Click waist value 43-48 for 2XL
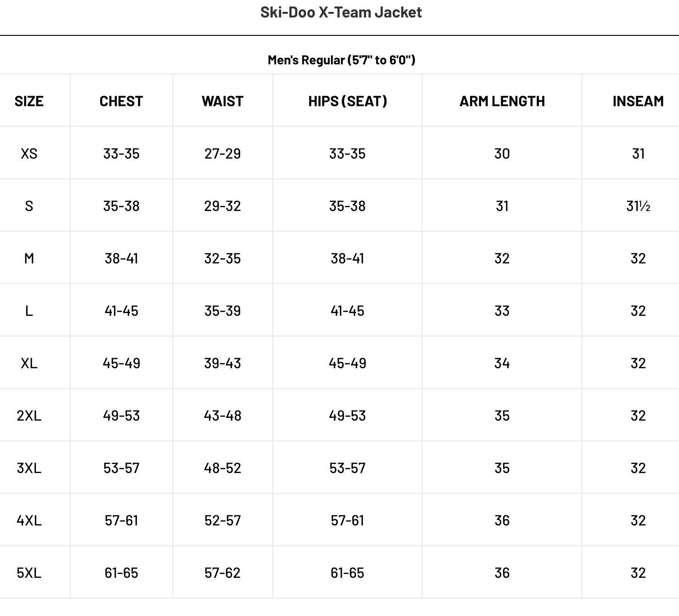The height and width of the screenshot is (616, 679). [x=222, y=416]
